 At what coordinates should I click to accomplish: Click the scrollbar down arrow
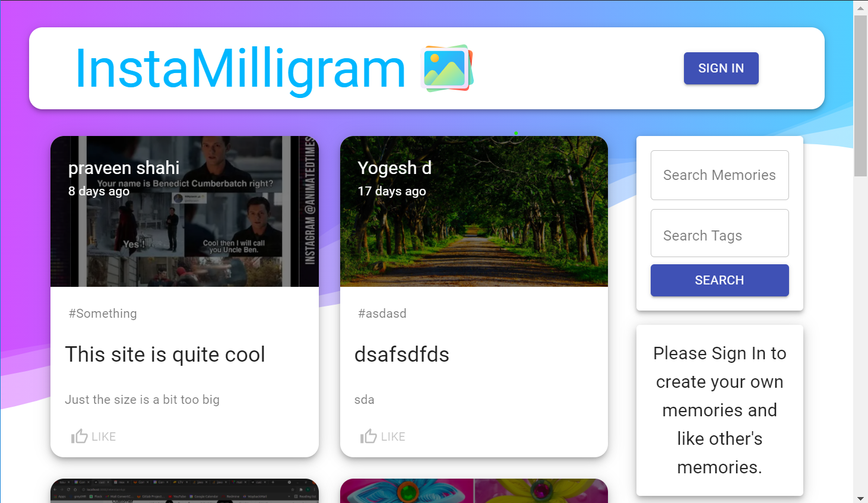860,498
